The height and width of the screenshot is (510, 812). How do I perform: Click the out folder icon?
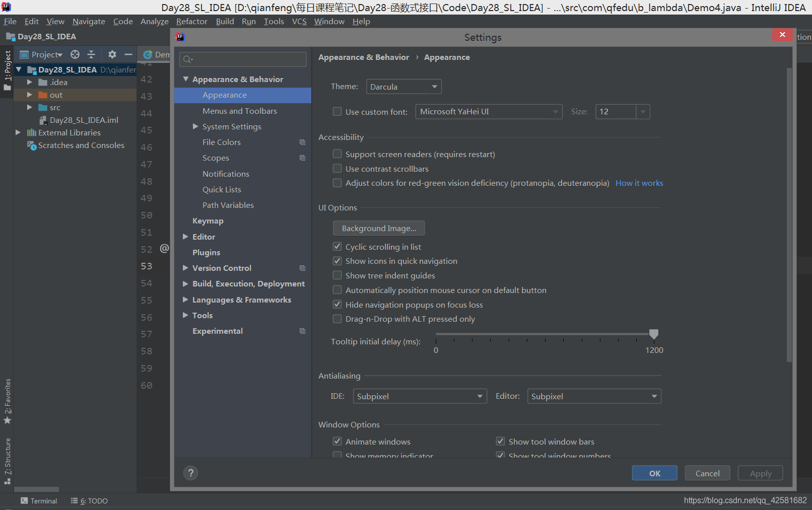pos(43,95)
